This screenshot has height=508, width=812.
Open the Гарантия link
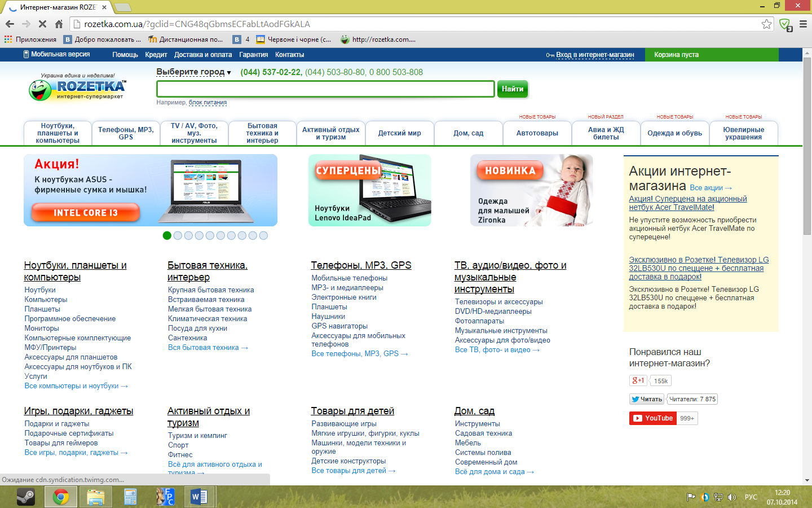click(254, 55)
